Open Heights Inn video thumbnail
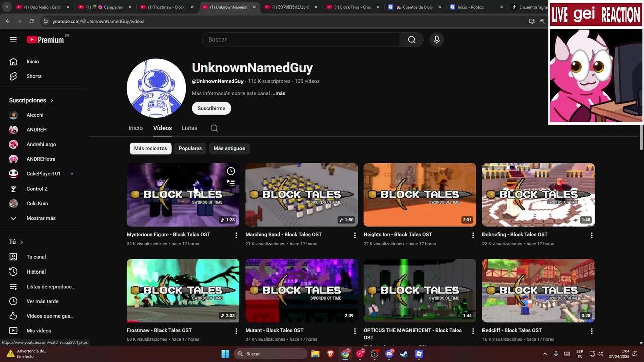Viewport: 644px width, 362px height. tap(420, 195)
